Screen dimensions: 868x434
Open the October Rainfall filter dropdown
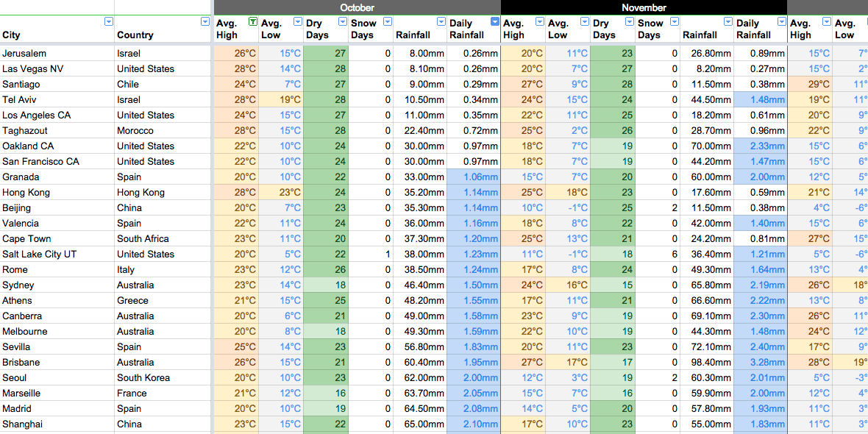point(441,21)
